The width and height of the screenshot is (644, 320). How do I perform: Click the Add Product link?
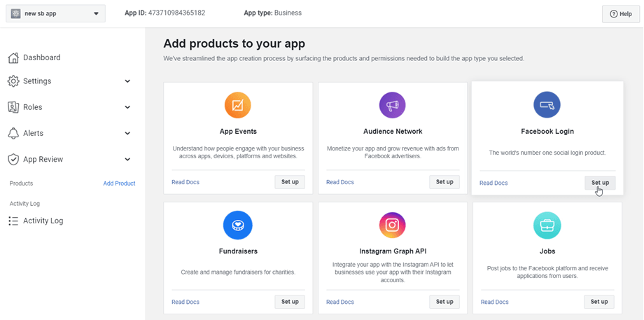[119, 183]
